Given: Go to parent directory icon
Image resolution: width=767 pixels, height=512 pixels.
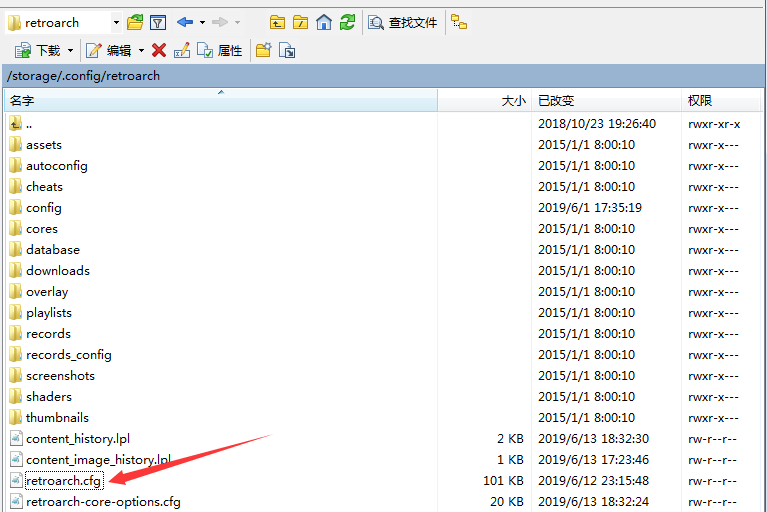Looking at the screenshot, I should 277,22.
